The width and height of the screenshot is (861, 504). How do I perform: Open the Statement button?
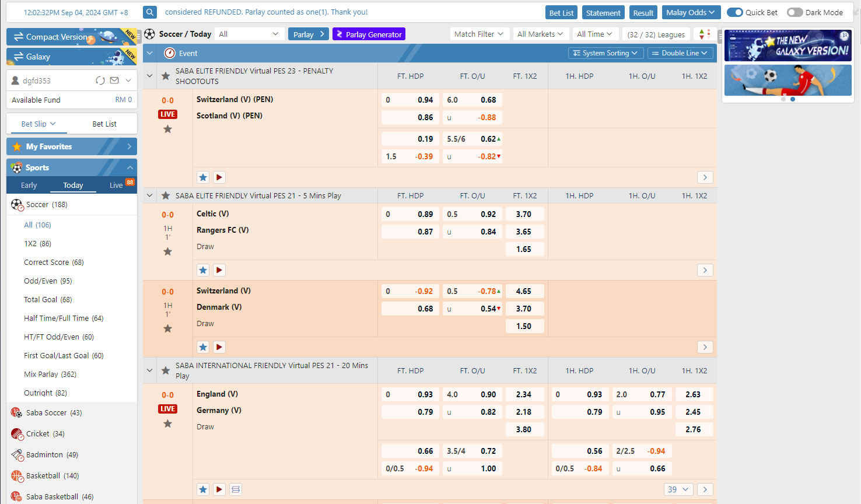click(x=603, y=12)
